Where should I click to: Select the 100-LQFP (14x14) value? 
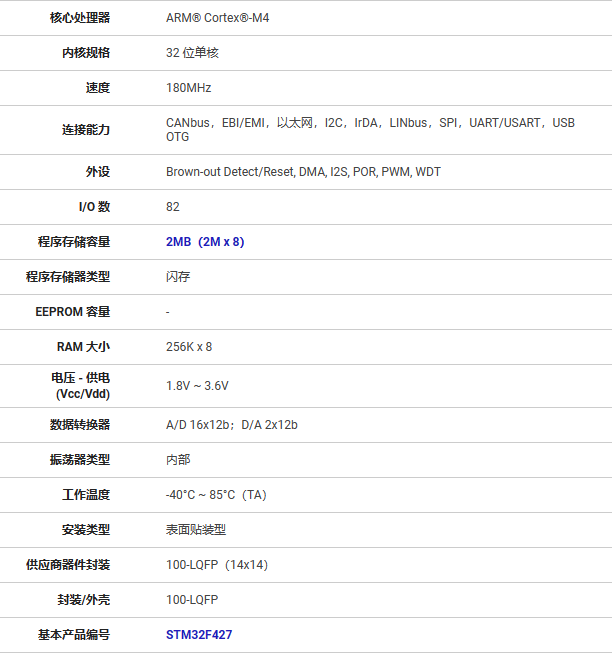217,565
